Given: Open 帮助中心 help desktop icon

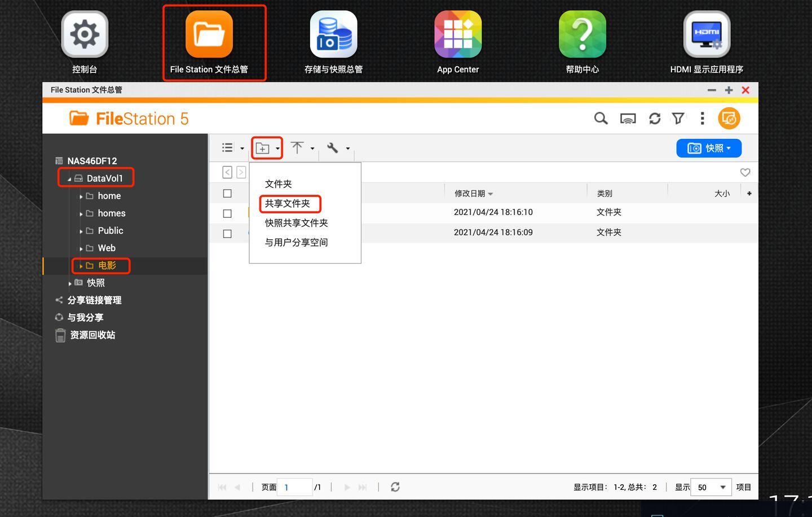Looking at the screenshot, I should (x=582, y=34).
